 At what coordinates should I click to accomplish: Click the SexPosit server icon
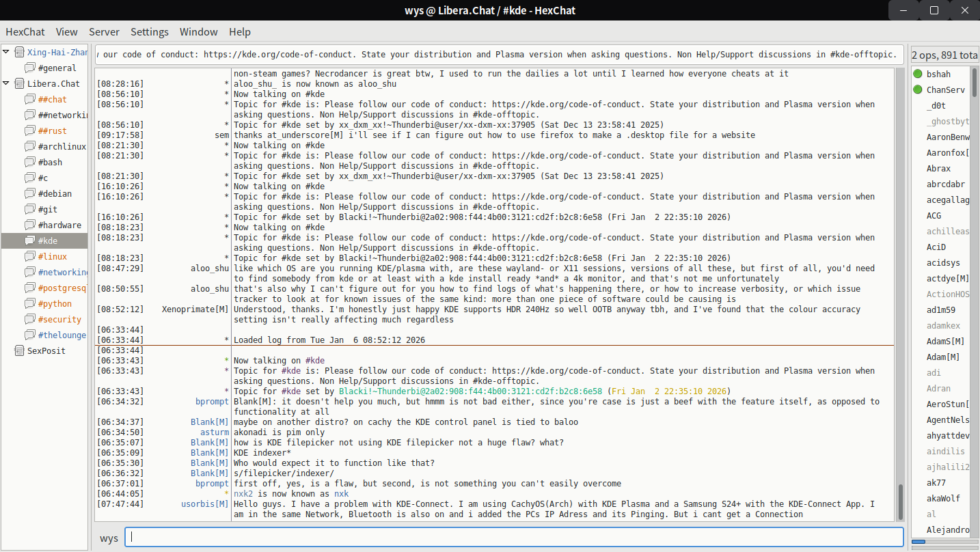[19, 350]
